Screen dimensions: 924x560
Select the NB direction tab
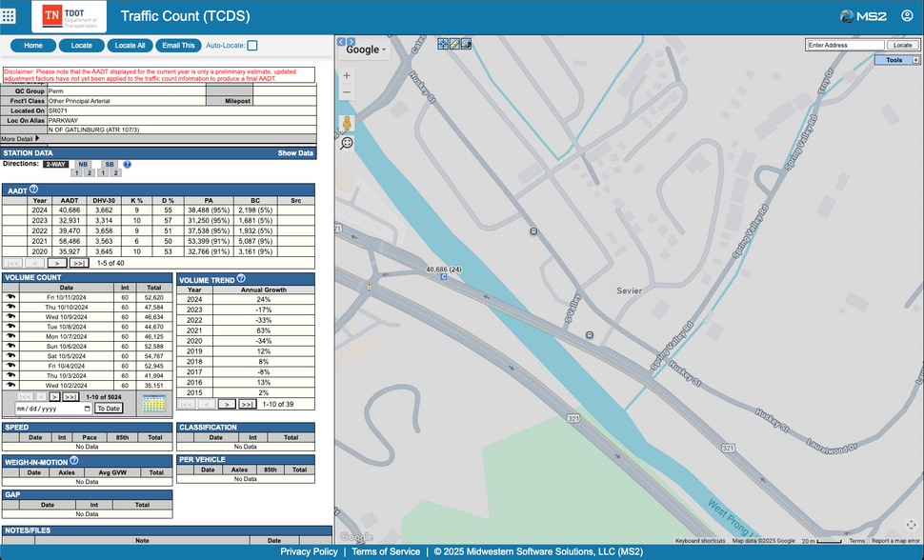tap(83, 164)
